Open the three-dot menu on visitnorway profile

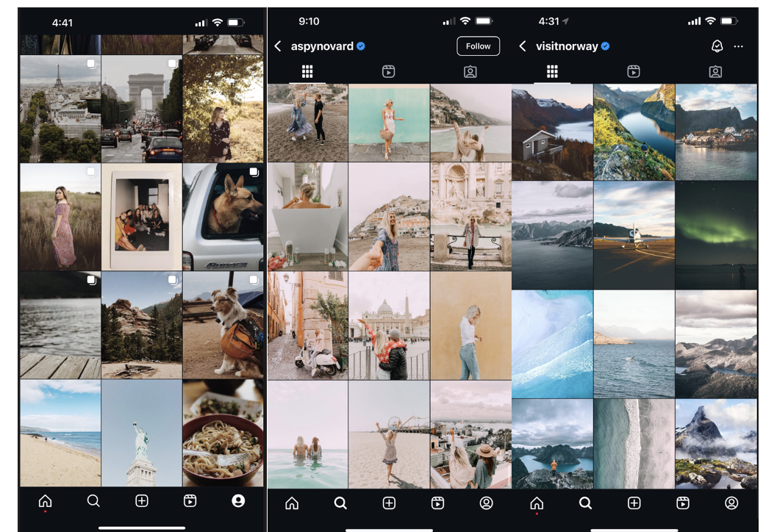pos(738,46)
